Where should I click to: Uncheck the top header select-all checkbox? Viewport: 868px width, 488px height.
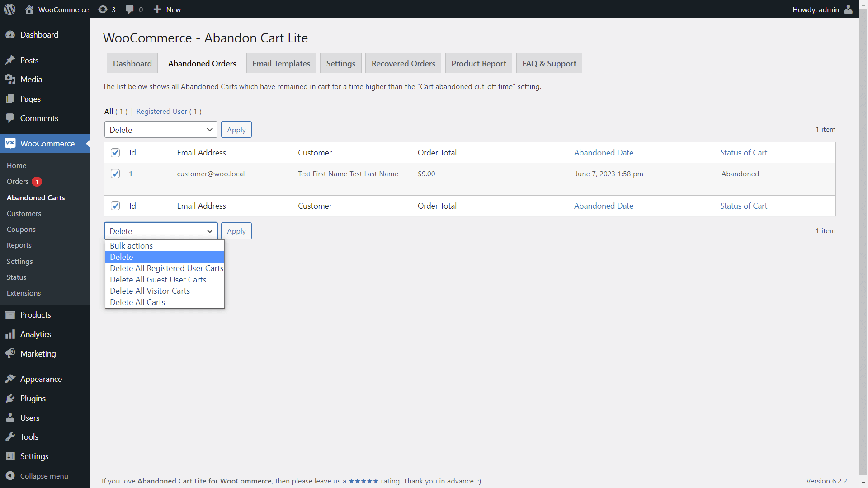[115, 153]
